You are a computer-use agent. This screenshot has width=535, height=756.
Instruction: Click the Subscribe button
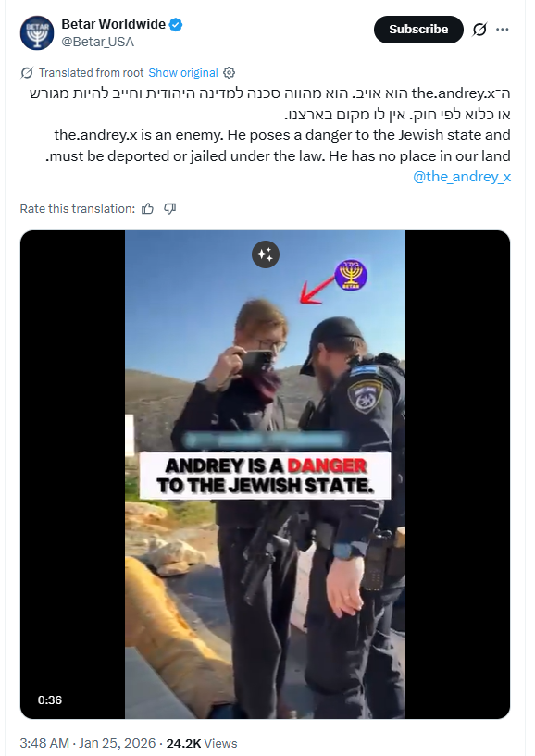[x=418, y=30]
